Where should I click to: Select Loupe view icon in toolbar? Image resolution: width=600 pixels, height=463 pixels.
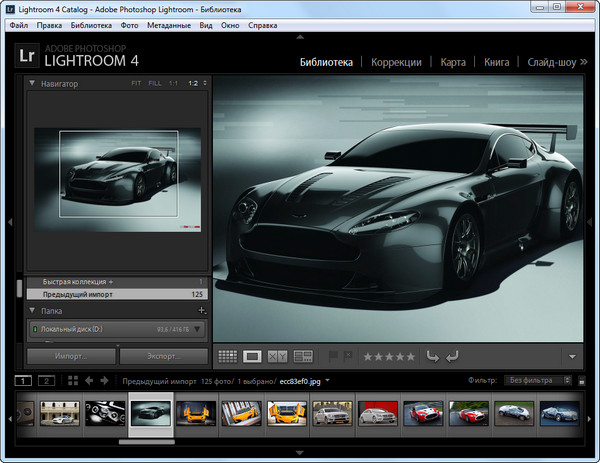[x=253, y=355]
